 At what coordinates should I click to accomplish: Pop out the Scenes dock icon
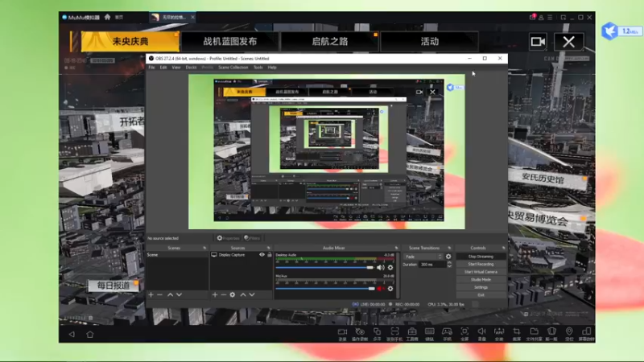click(x=204, y=248)
